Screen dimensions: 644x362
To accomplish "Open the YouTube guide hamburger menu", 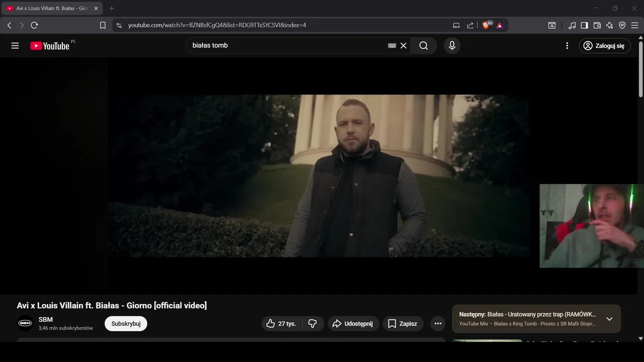I will 15,46.
